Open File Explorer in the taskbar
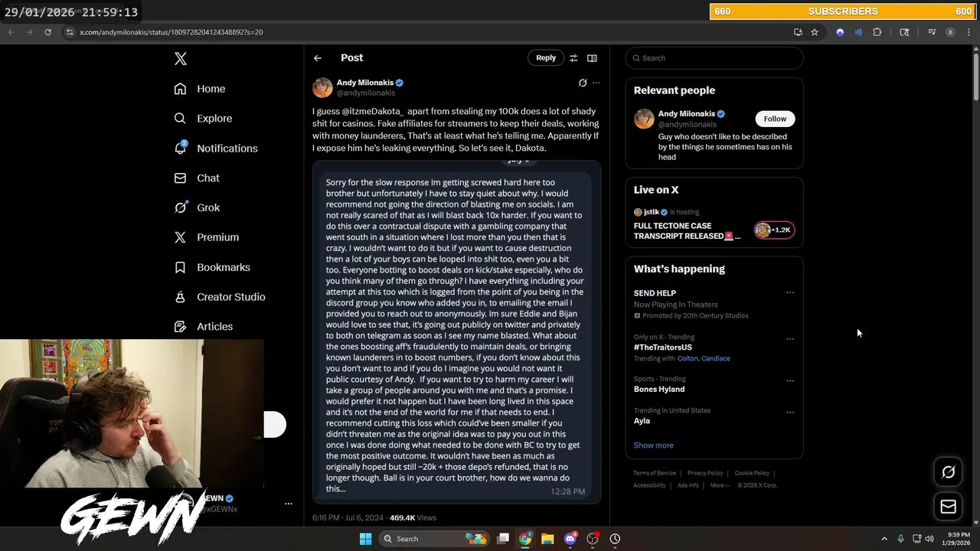The image size is (980, 551). [x=547, y=539]
